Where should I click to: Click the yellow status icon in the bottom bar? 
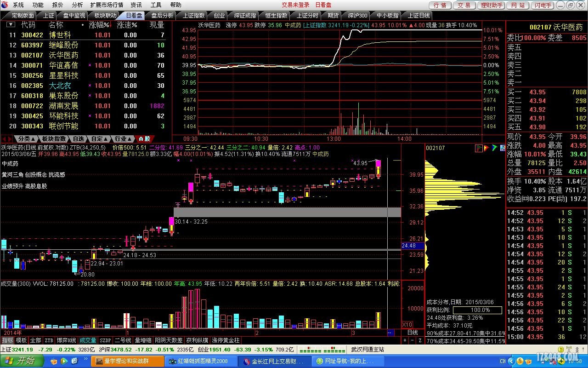[561, 349]
